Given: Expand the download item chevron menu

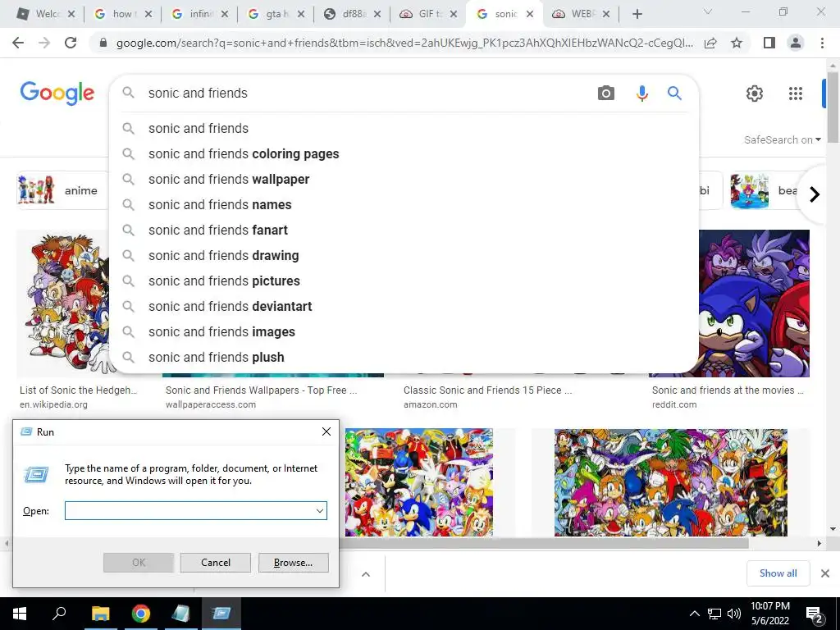Looking at the screenshot, I should (x=366, y=574).
